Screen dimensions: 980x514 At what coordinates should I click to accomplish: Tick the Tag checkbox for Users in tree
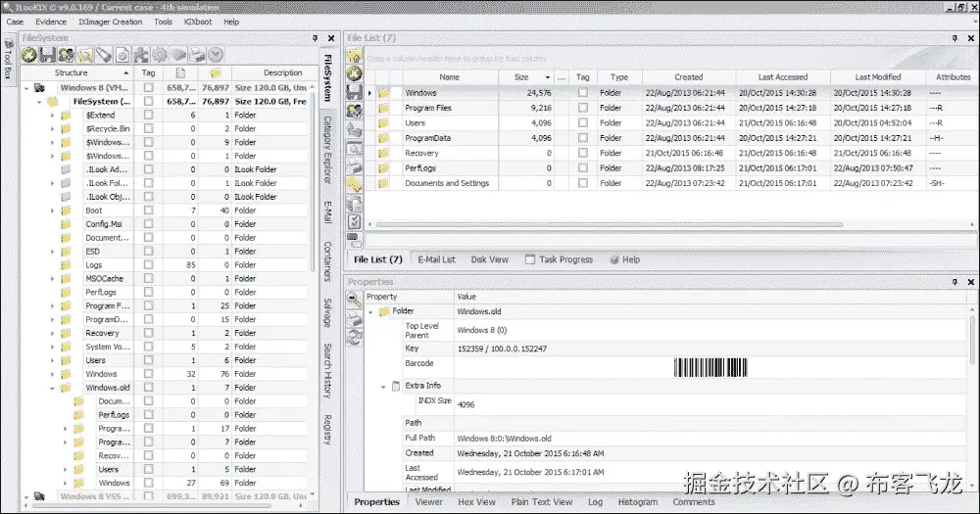(x=148, y=360)
